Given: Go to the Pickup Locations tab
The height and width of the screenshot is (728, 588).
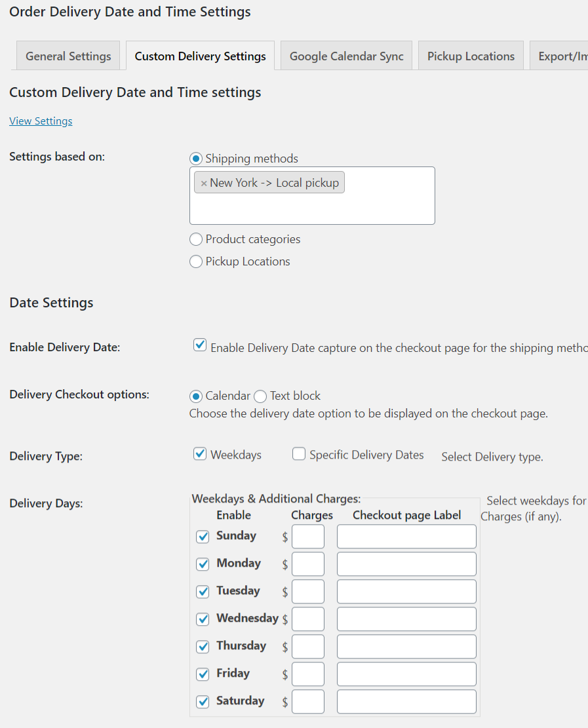Looking at the screenshot, I should pos(470,56).
